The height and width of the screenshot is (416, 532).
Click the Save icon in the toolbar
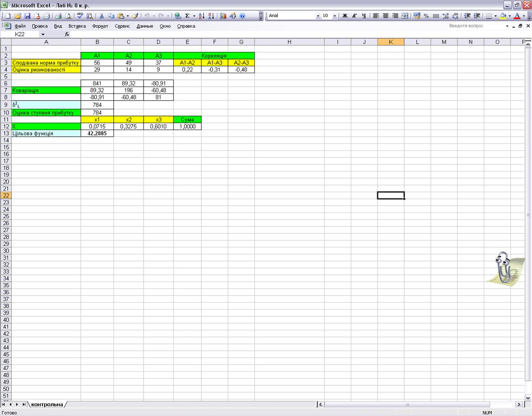coord(27,16)
